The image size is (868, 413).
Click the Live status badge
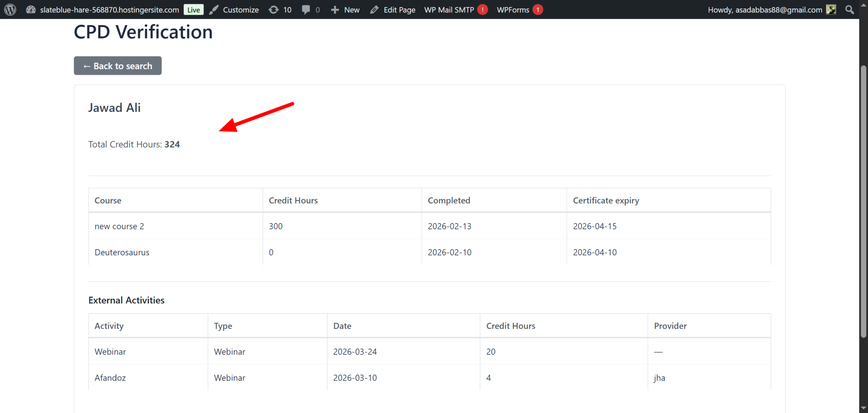pyautogui.click(x=193, y=9)
